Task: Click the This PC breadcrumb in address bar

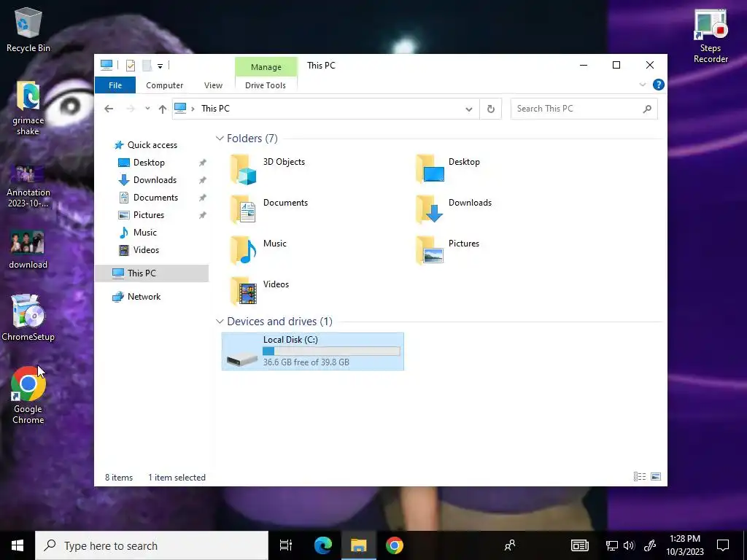Action: point(215,109)
